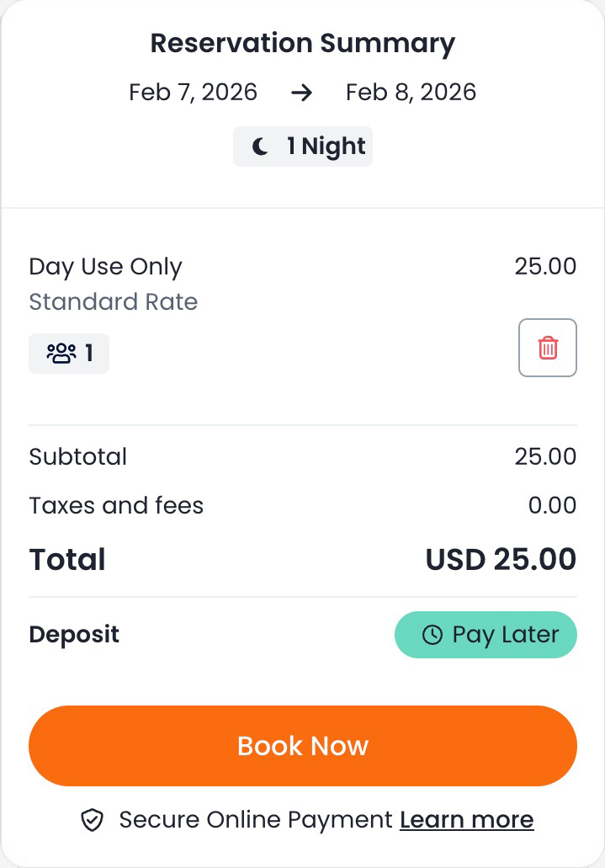
Task: Click the shield icon beside Secure Online Payment
Action: click(x=92, y=820)
